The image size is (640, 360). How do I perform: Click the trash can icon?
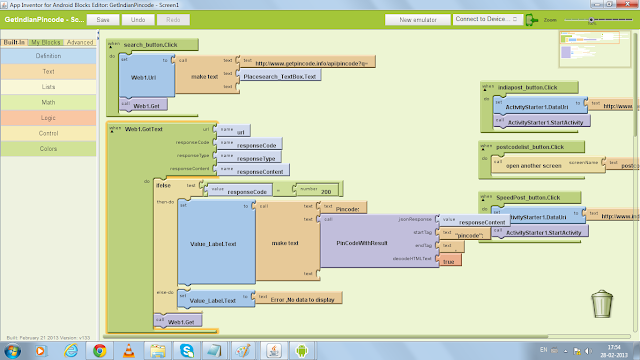(x=602, y=304)
